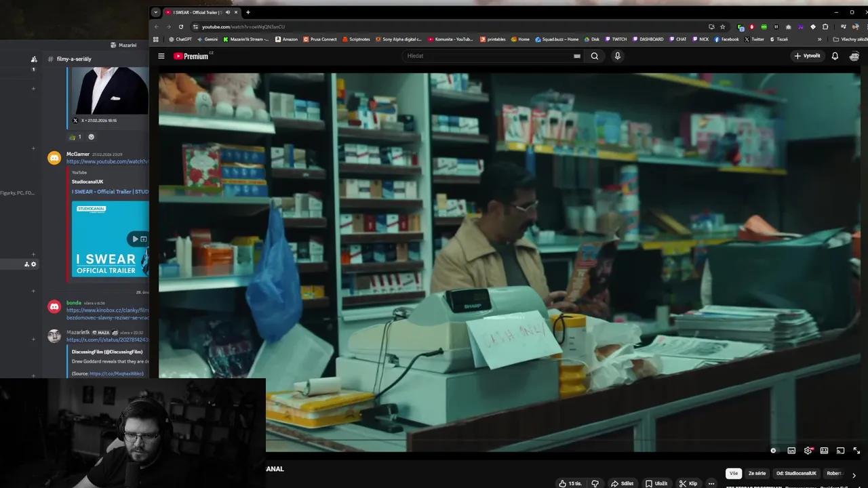Open Chrome apps grid in bookmarks bar
Image resolution: width=868 pixels, height=488 pixels.
(x=156, y=39)
